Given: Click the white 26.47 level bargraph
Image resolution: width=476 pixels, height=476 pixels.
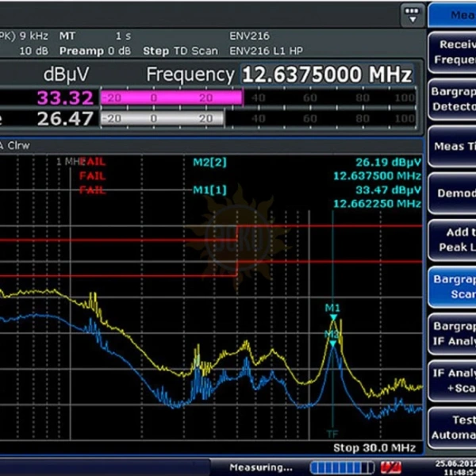Looking at the screenshot, I should [x=162, y=118].
